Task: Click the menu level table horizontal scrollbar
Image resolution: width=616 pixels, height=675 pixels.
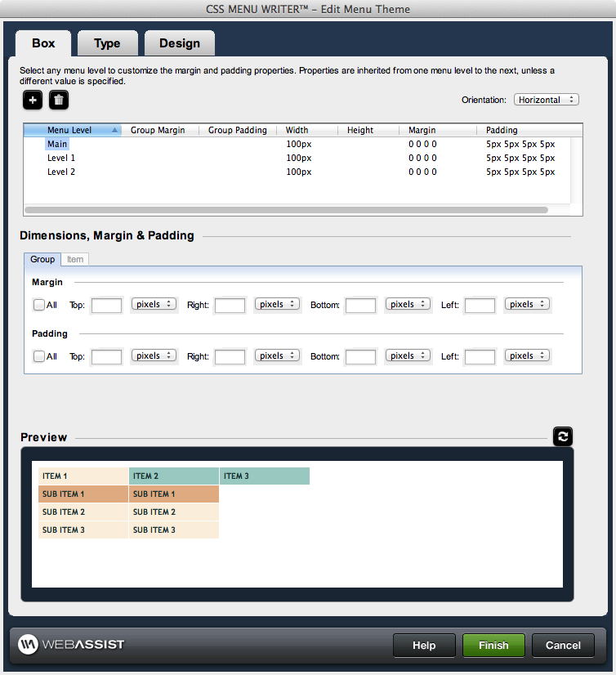Action: click(x=286, y=210)
